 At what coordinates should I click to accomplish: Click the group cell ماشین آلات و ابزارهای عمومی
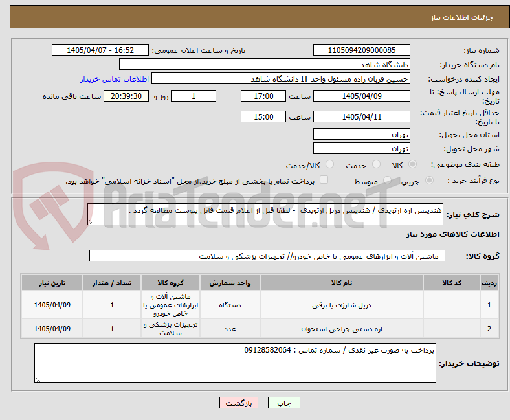coord(170,305)
